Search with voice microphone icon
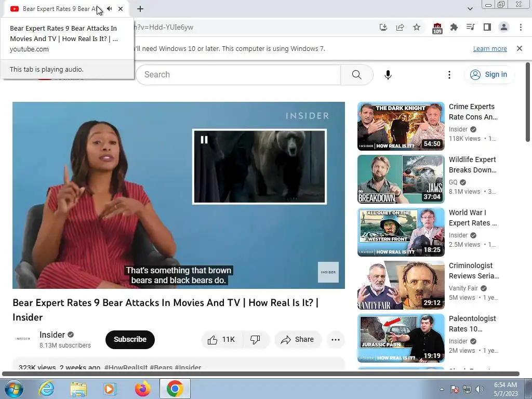 coord(388,75)
